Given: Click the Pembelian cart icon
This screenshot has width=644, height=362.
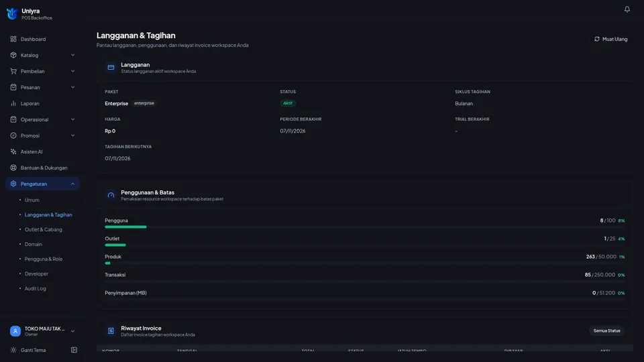Looking at the screenshot, I should point(13,71).
